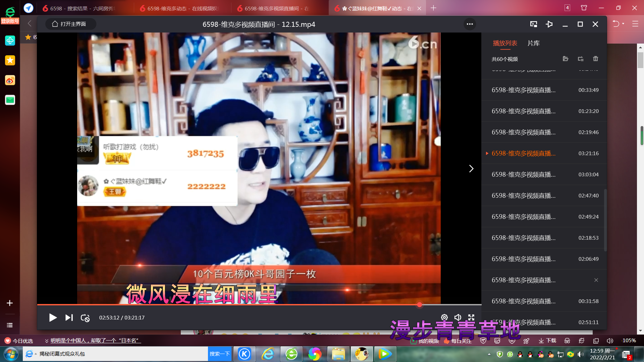Play the playlist video lasting 02:06:49
Viewport: 644px width, 362px height.
pyautogui.click(x=544, y=259)
